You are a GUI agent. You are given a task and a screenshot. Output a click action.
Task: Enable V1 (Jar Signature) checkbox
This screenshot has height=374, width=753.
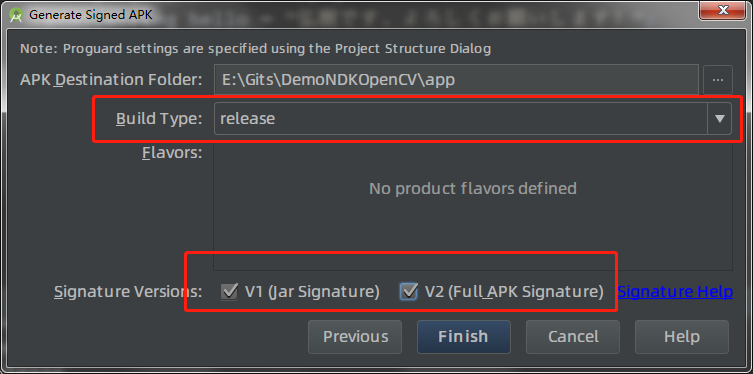(229, 291)
